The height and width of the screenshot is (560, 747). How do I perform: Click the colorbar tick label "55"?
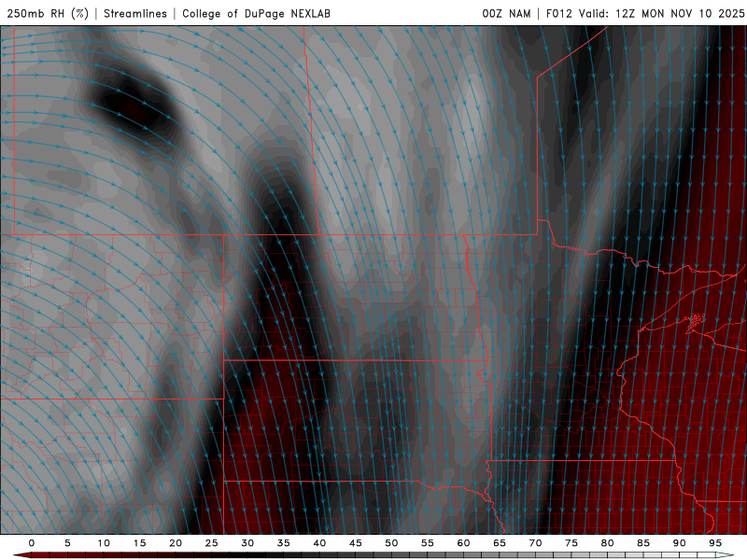click(428, 543)
